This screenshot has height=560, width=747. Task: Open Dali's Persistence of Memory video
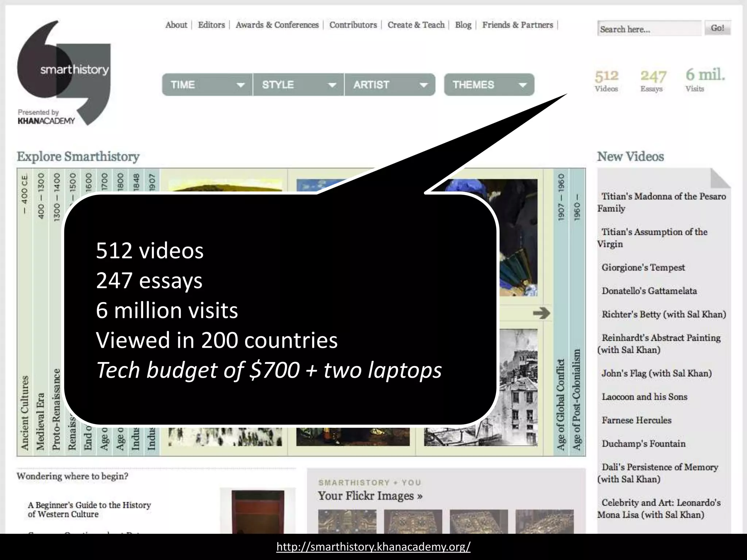pos(658,473)
